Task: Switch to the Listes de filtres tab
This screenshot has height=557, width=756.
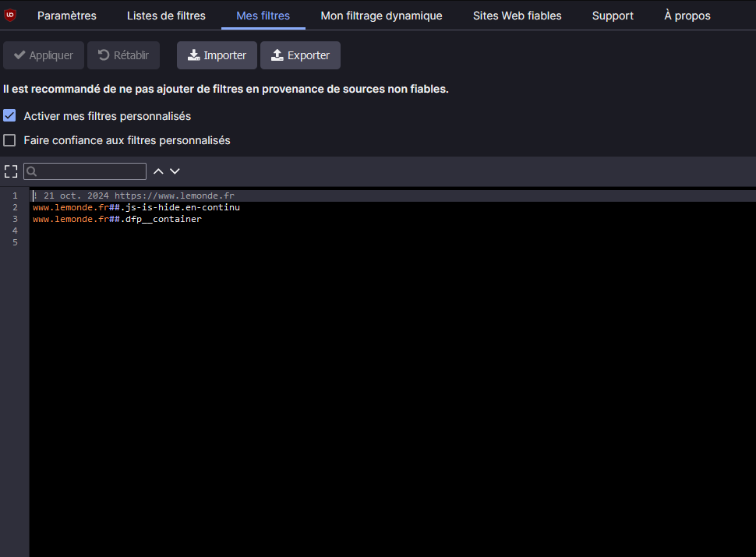Action: (166, 16)
